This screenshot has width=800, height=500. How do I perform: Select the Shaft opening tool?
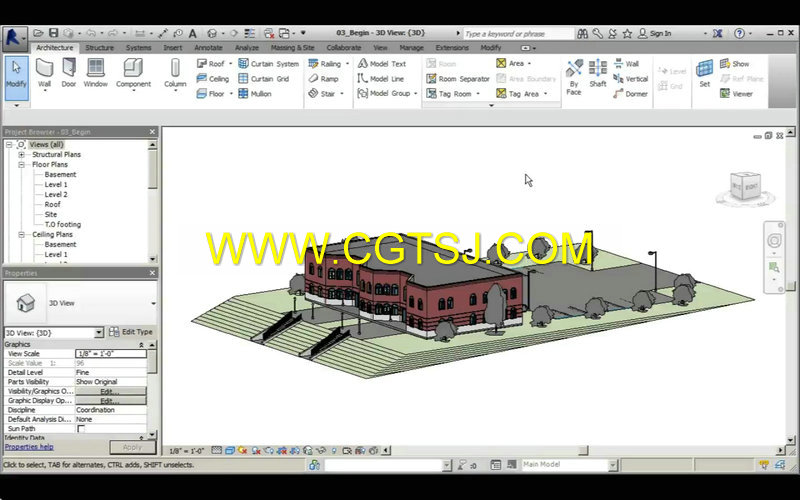[x=597, y=73]
